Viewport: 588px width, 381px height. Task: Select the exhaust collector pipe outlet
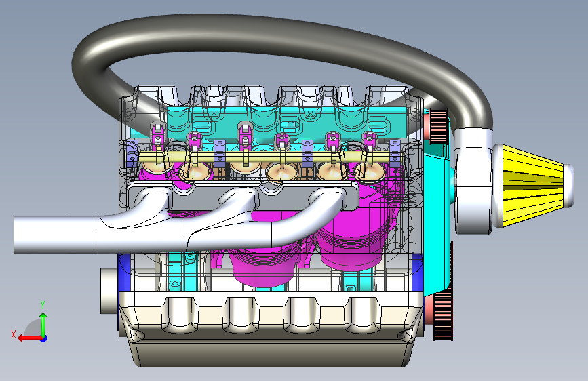point(54,235)
